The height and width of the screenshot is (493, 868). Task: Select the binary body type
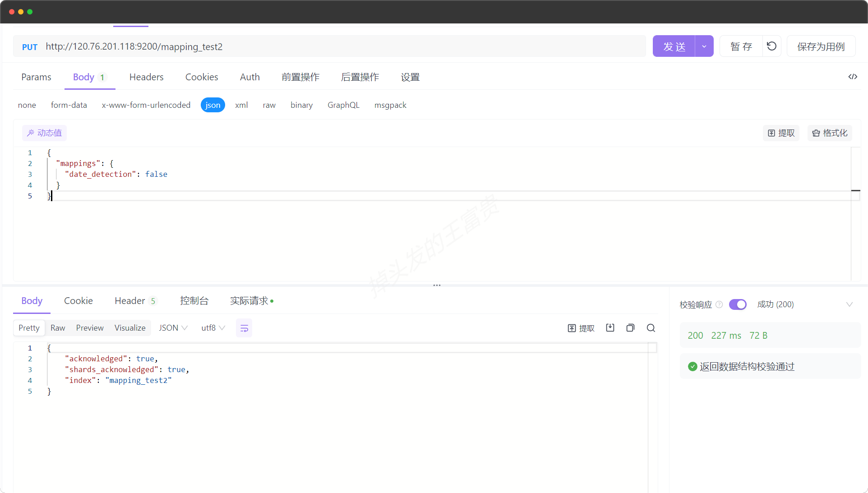tap(301, 105)
